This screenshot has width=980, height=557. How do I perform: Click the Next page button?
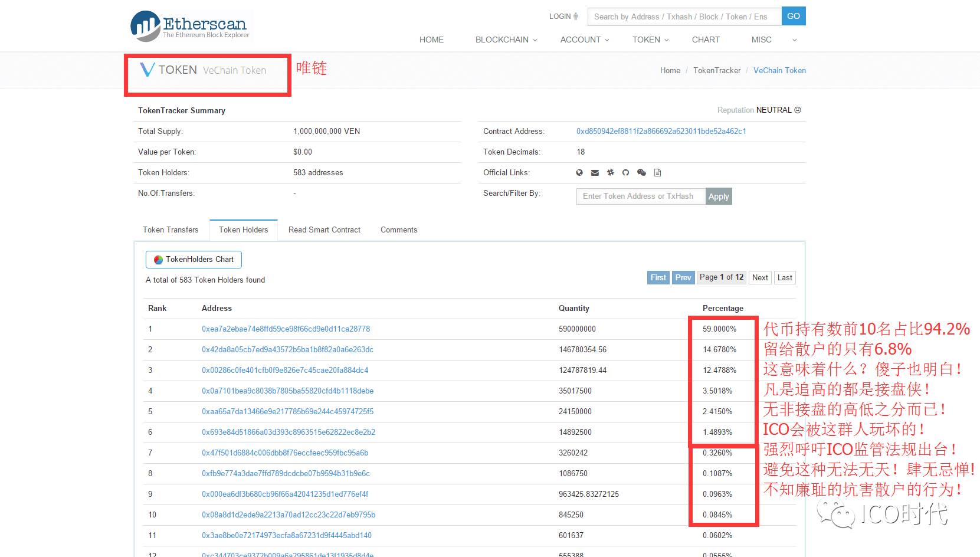(x=760, y=277)
